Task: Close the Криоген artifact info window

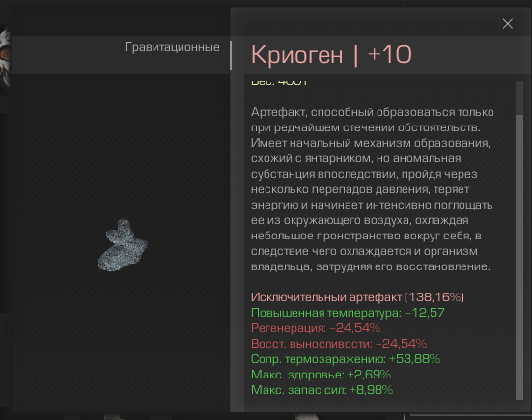Action: tap(507, 24)
